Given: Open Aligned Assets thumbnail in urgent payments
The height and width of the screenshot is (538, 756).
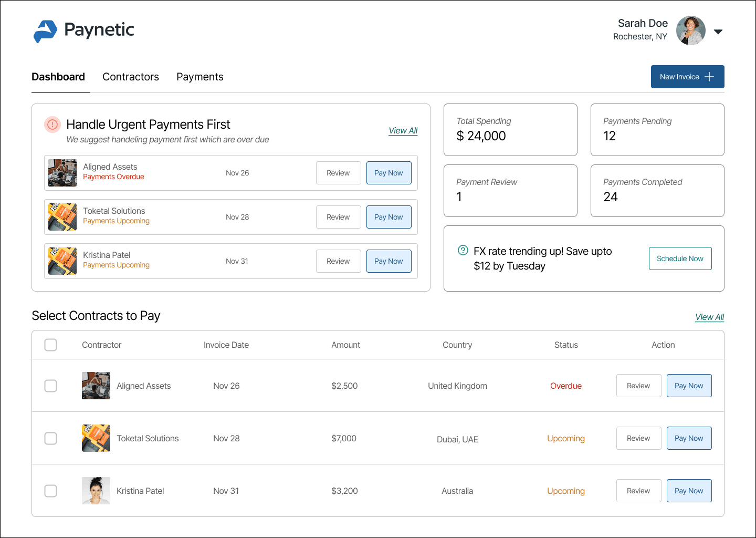Looking at the screenshot, I should click(62, 173).
